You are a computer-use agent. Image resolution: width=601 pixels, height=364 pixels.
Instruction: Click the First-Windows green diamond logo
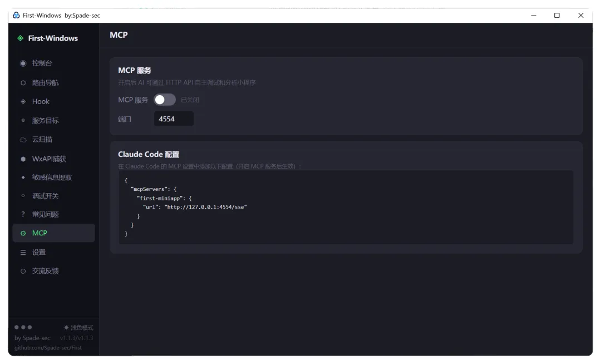(21, 38)
